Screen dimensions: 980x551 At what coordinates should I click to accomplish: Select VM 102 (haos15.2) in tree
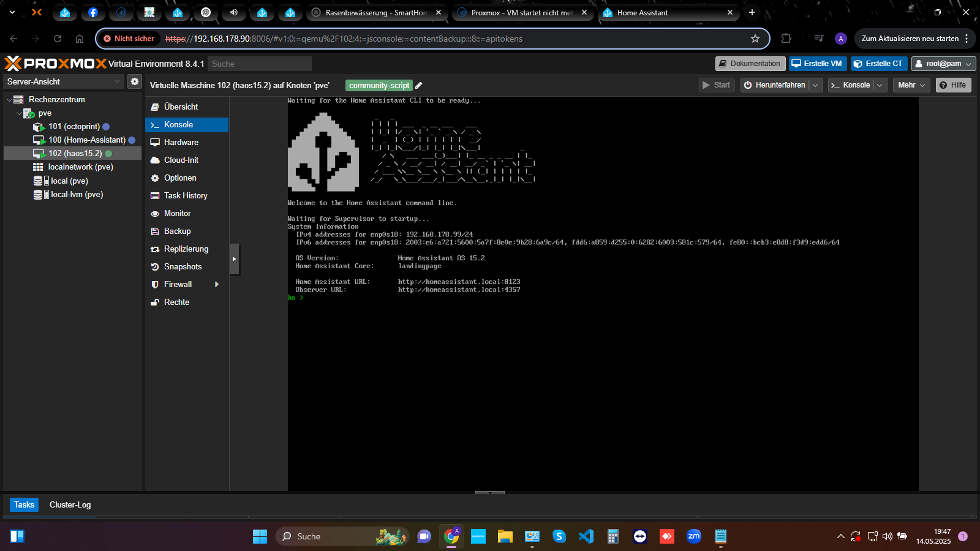pos(72,153)
